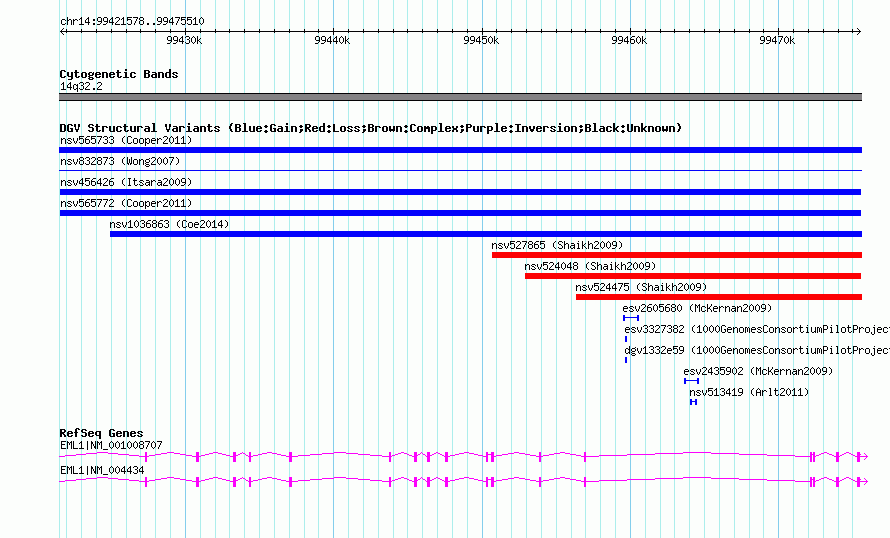
Task: Click the nsv456426 (Itsara2009) blue bar
Action: coord(460,192)
